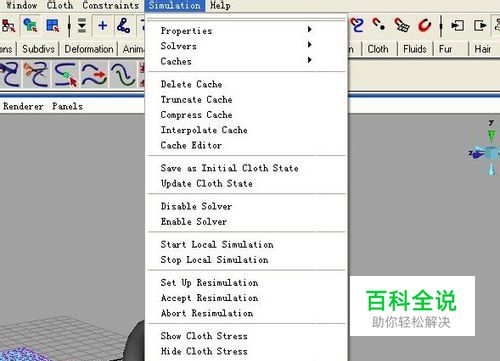This screenshot has height=361, width=500.
Task: Click the attach curves shelf icon
Action: (x=10, y=75)
